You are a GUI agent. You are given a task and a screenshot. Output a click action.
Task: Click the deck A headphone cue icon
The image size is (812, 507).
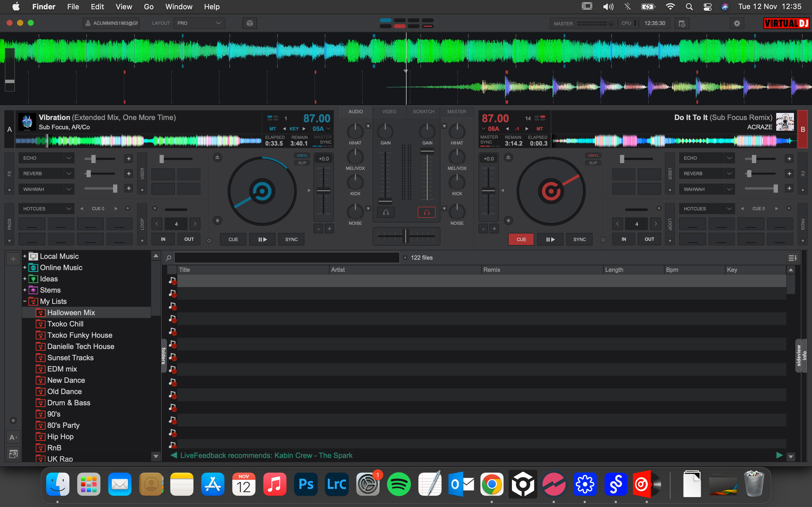pyautogui.click(x=386, y=212)
